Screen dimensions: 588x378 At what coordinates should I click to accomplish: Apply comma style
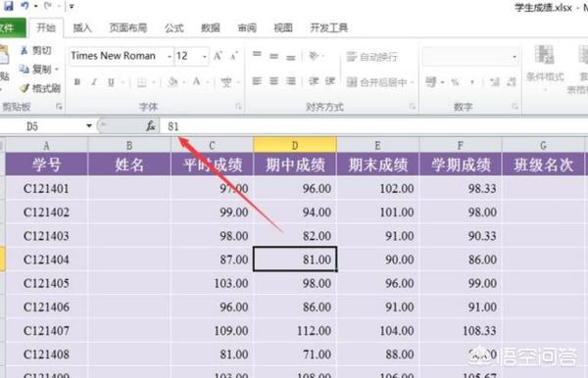[x=472, y=82]
